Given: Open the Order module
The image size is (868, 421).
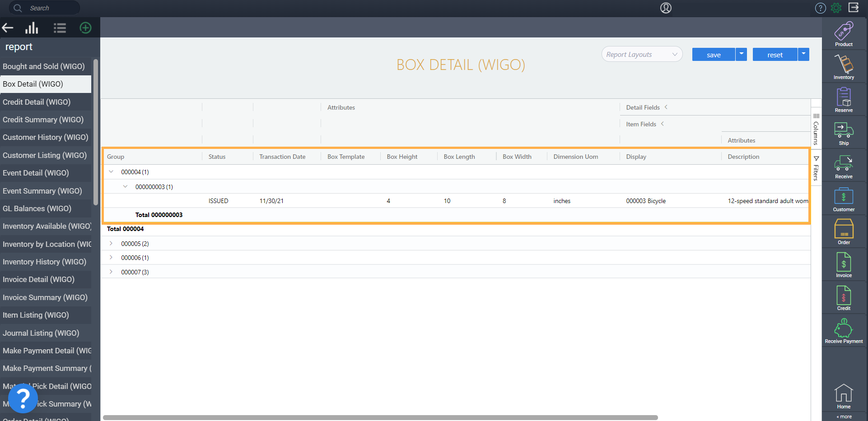Looking at the screenshot, I should coord(844,232).
